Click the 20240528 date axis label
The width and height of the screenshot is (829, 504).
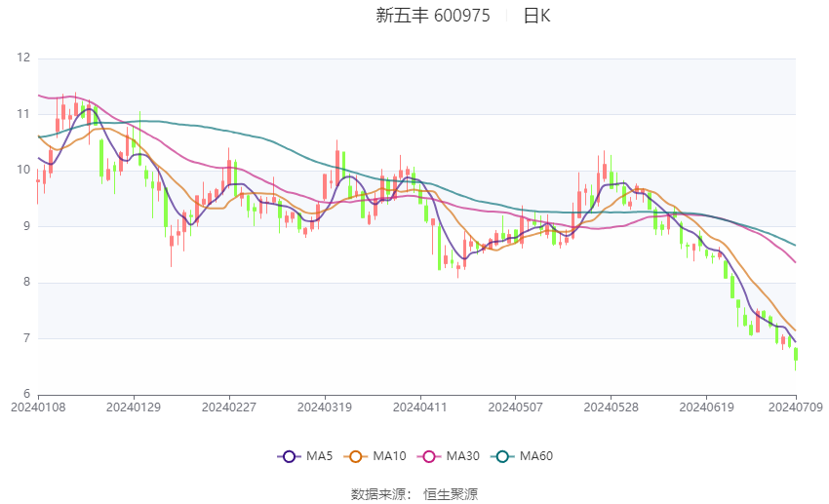(611, 407)
